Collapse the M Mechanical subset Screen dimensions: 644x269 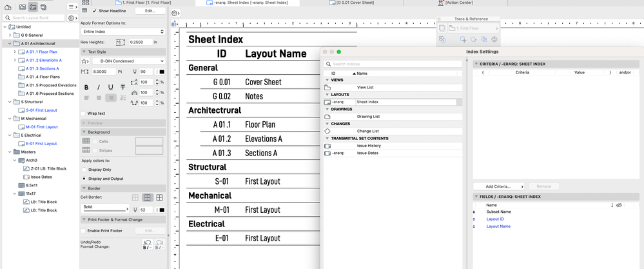tap(10, 119)
